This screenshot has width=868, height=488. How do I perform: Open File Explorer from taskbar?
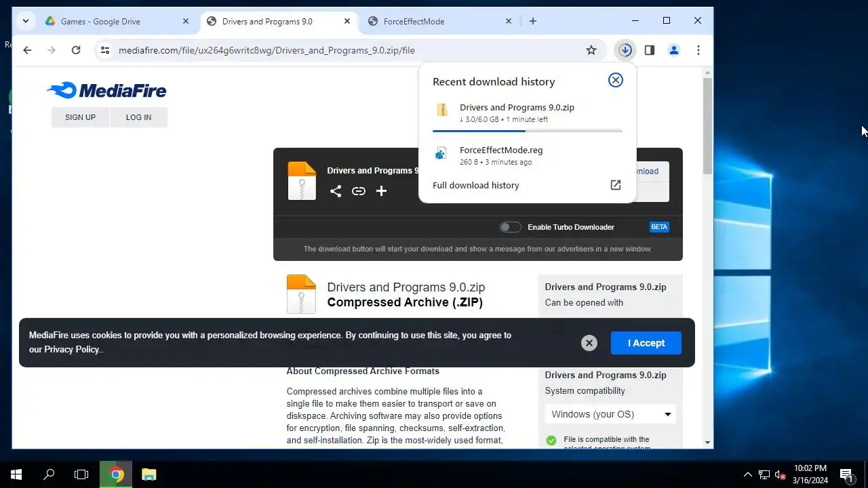(x=149, y=474)
